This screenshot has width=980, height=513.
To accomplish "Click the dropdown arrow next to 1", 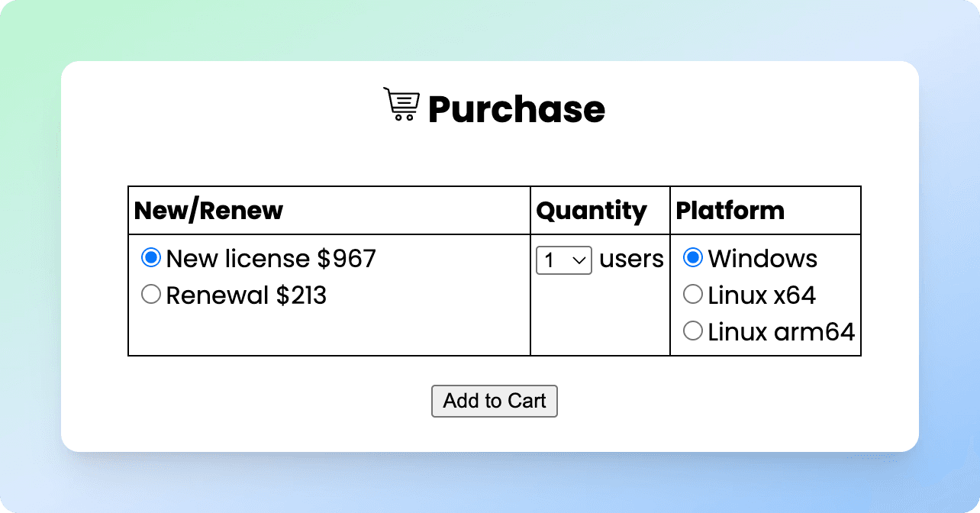I will click(580, 260).
